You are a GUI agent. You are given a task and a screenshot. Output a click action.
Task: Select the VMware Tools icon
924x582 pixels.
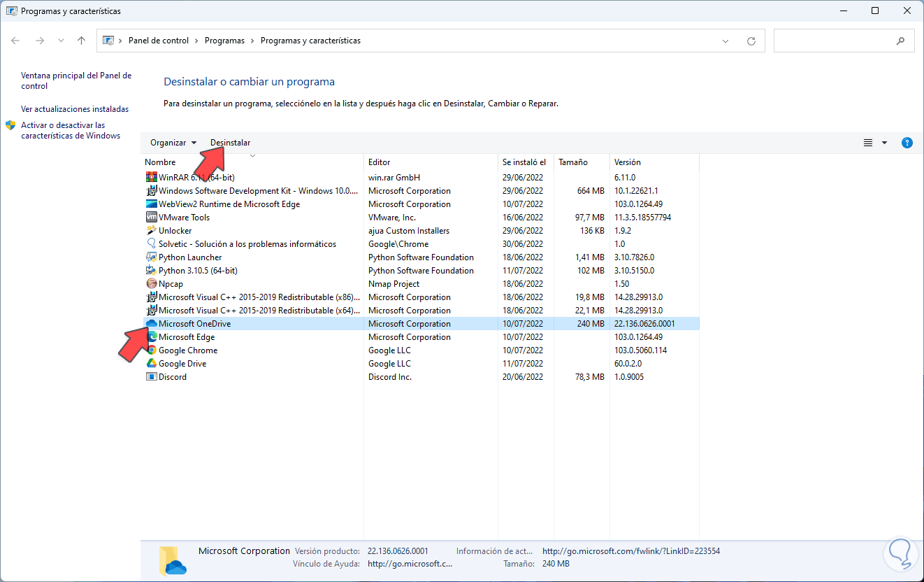pos(152,218)
